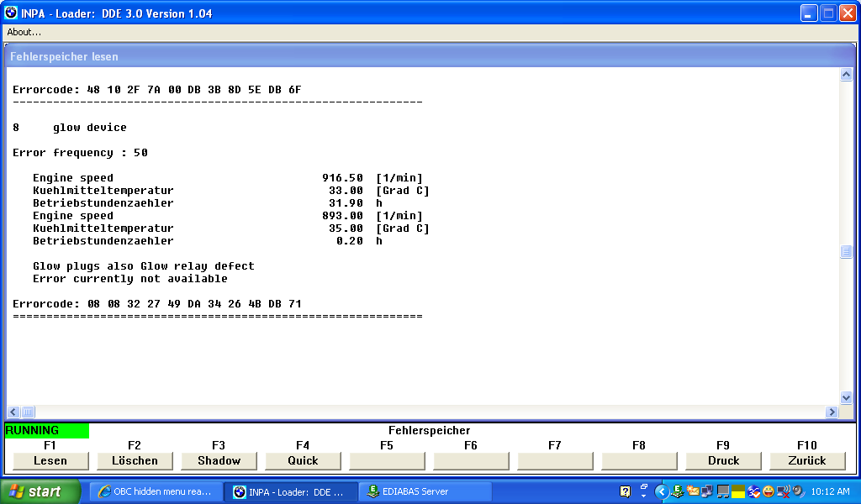Click the help question mark taskbar icon
The height and width of the screenshot is (504, 861).
click(x=625, y=491)
